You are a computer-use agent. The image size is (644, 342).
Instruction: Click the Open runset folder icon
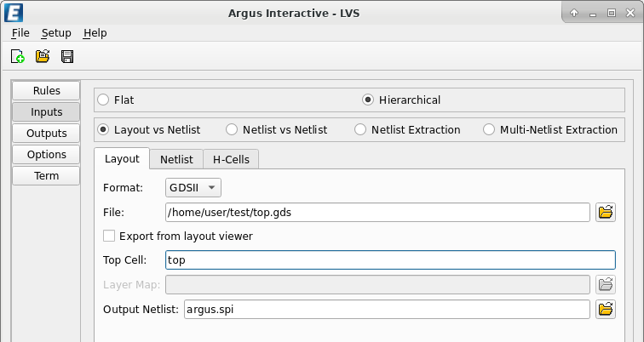43,57
